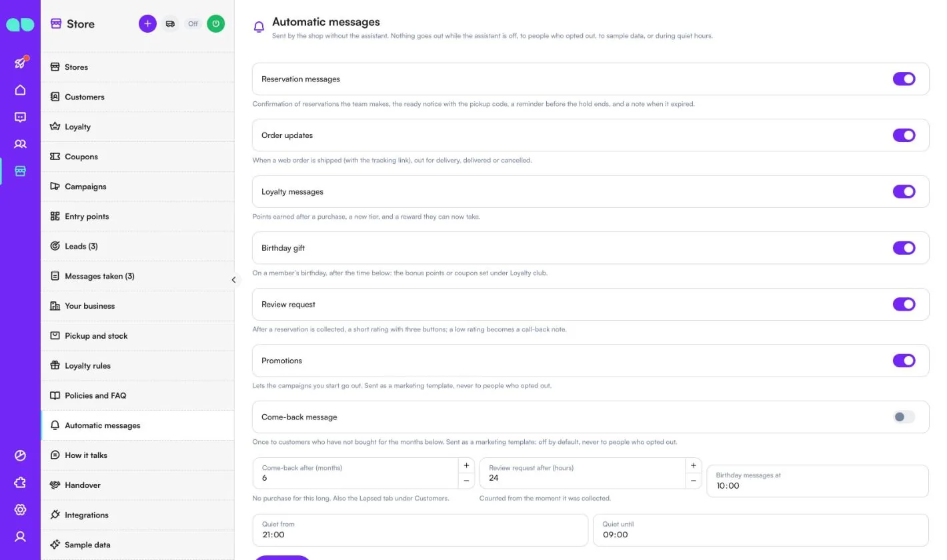Click the shop icon next to the Store title
This screenshot has width=947, height=560.
coord(56,24)
